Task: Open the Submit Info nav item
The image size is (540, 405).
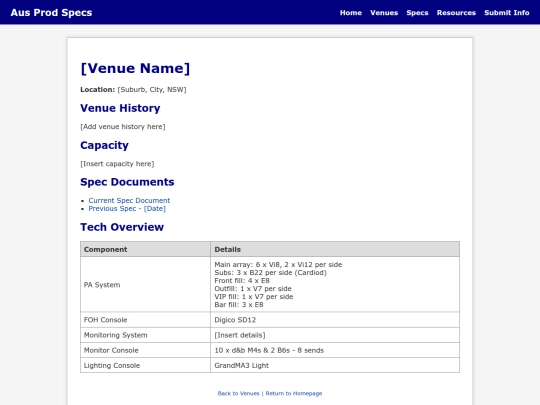Action: point(507,13)
